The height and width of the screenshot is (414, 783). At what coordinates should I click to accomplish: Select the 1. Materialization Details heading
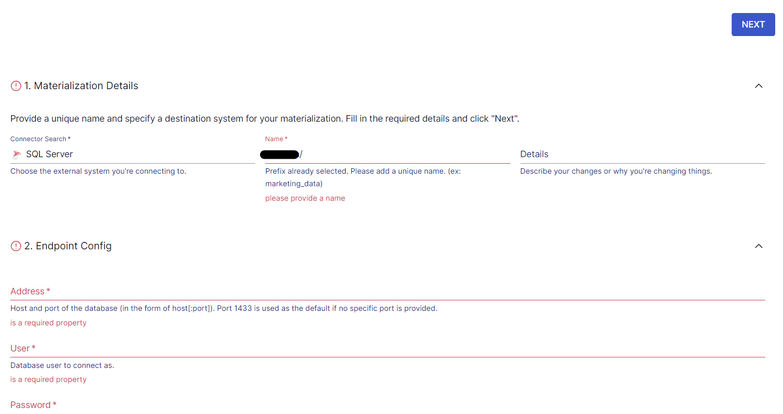tap(81, 86)
